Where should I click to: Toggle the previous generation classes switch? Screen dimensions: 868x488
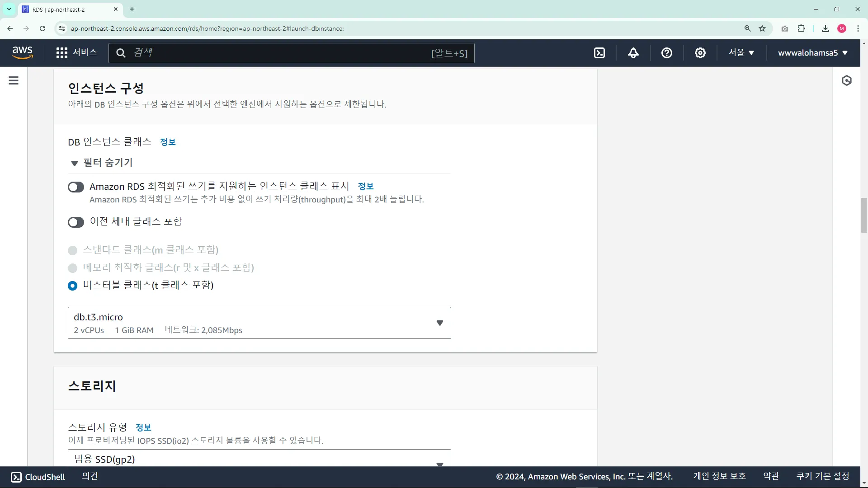pyautogui.click(x=76, y=222)
